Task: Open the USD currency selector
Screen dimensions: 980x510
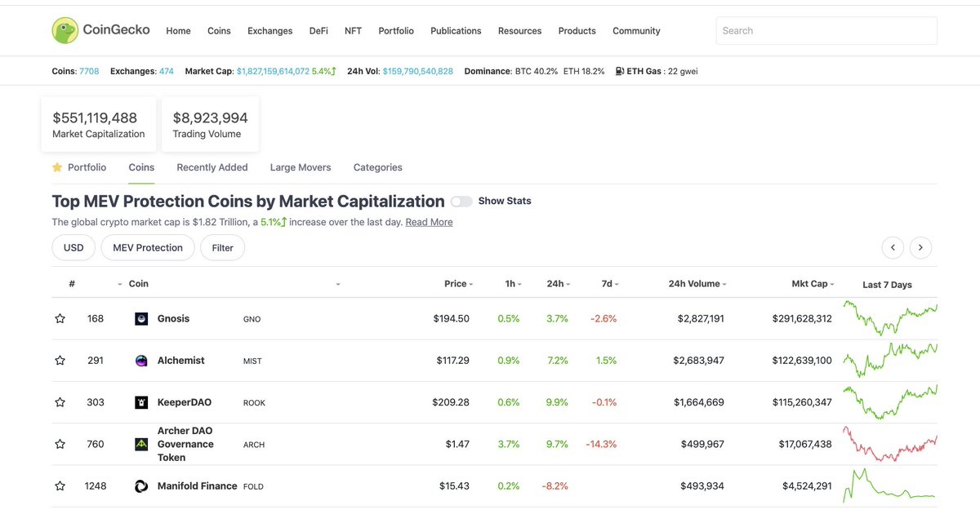Action: click(73, 248)
